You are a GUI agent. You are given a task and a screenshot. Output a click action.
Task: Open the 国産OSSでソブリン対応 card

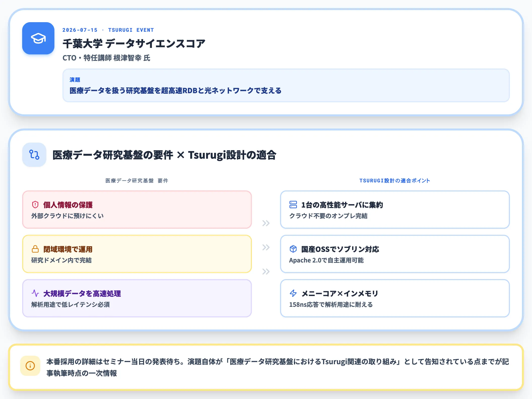pyautogui.click(x=395, y=254)
